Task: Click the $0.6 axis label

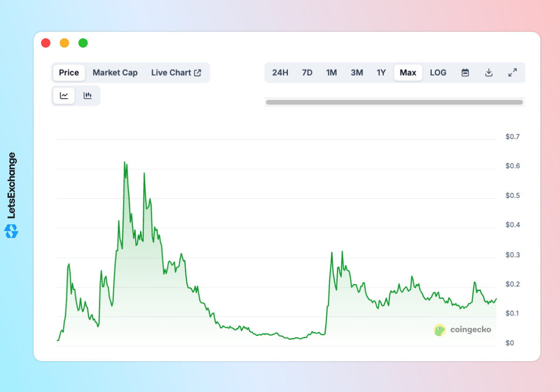Action: [x=512, y=166]
